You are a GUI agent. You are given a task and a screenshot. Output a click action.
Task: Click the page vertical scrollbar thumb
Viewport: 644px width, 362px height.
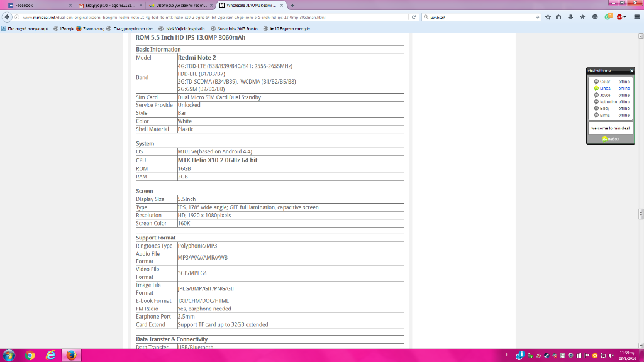click(x=641, y=214)
